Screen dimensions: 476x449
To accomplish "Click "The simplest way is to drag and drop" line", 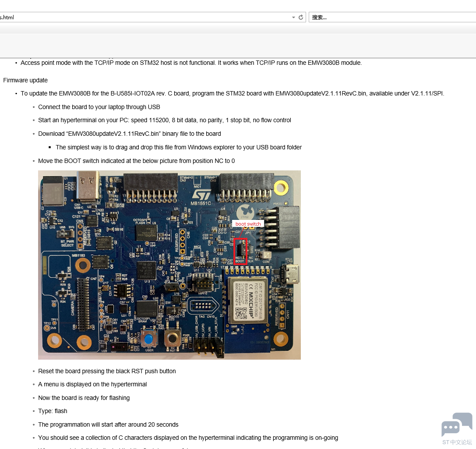I will (x=179, y=147).
